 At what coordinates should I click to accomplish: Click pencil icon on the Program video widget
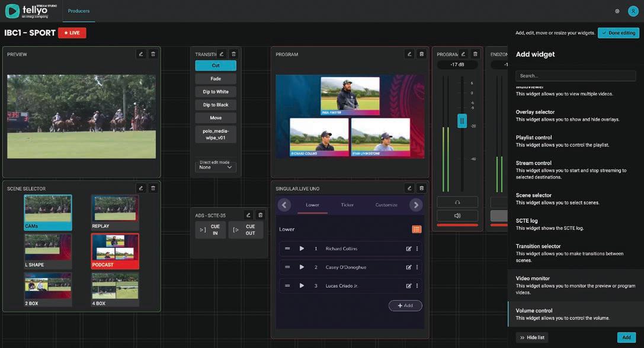point(409,54)
